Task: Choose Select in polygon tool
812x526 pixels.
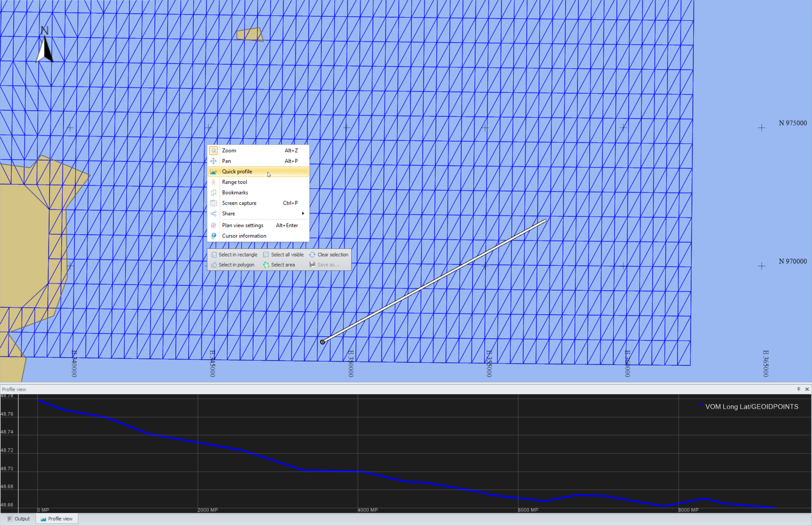Action: coord(233,265)
